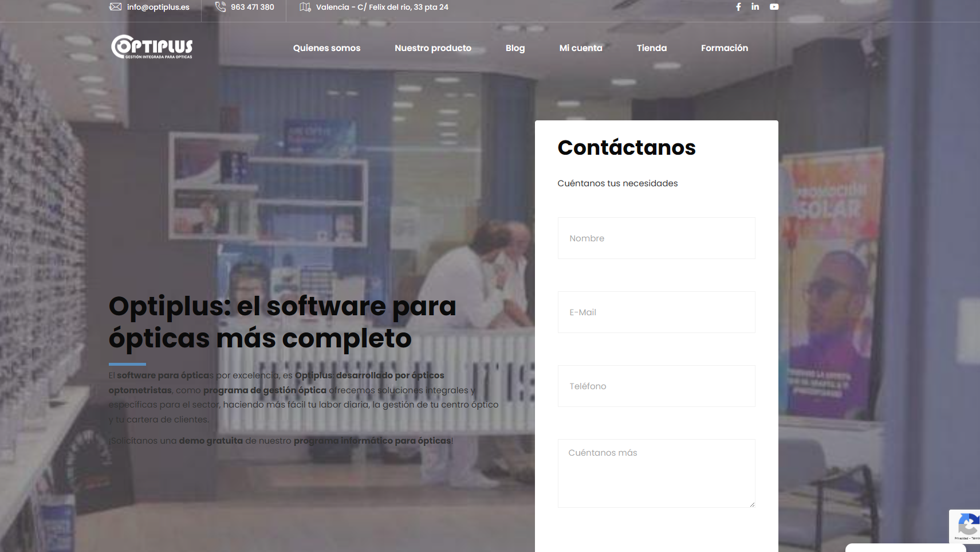Viewport: 980px width, 552px height.
Task: Click the Cuéntanos tus necesidades text
Action: pyautogui.click(x=617, y=183)
